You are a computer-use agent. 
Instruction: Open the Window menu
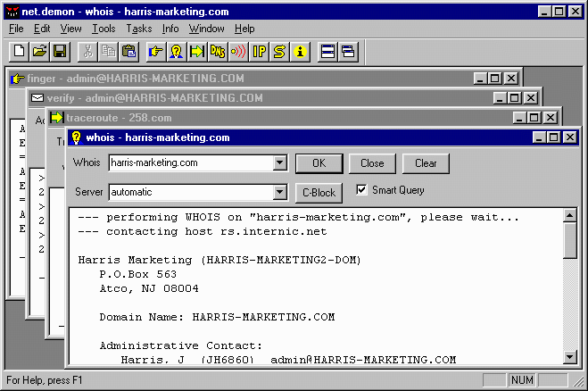tap(207, 29)
